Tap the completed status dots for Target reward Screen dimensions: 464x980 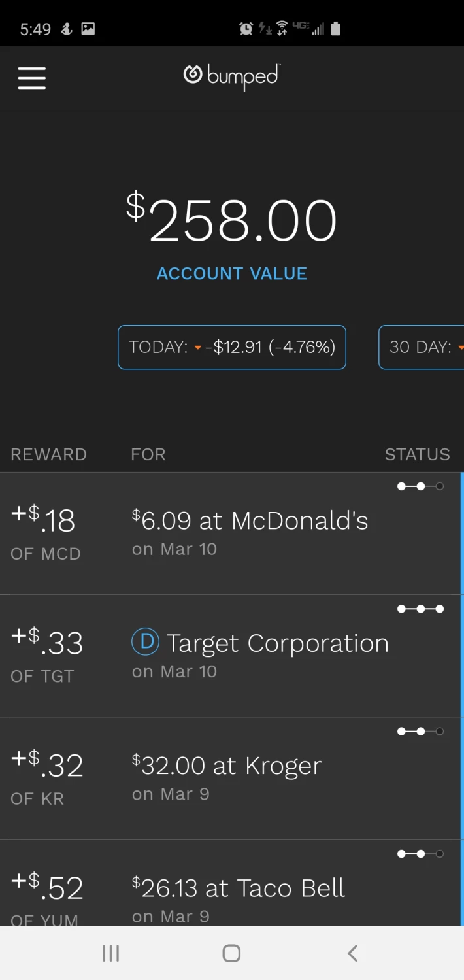click(420, 609)
